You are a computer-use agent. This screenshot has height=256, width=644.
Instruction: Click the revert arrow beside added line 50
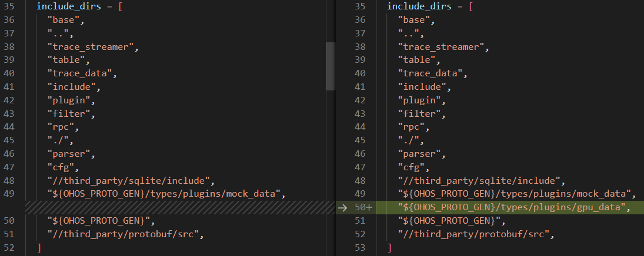coord(344,207)
